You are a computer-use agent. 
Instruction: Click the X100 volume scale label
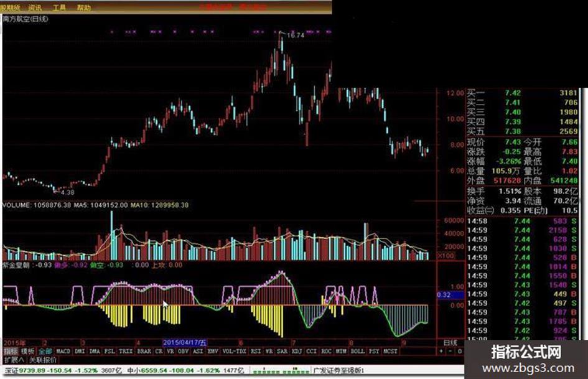(446, 256)
